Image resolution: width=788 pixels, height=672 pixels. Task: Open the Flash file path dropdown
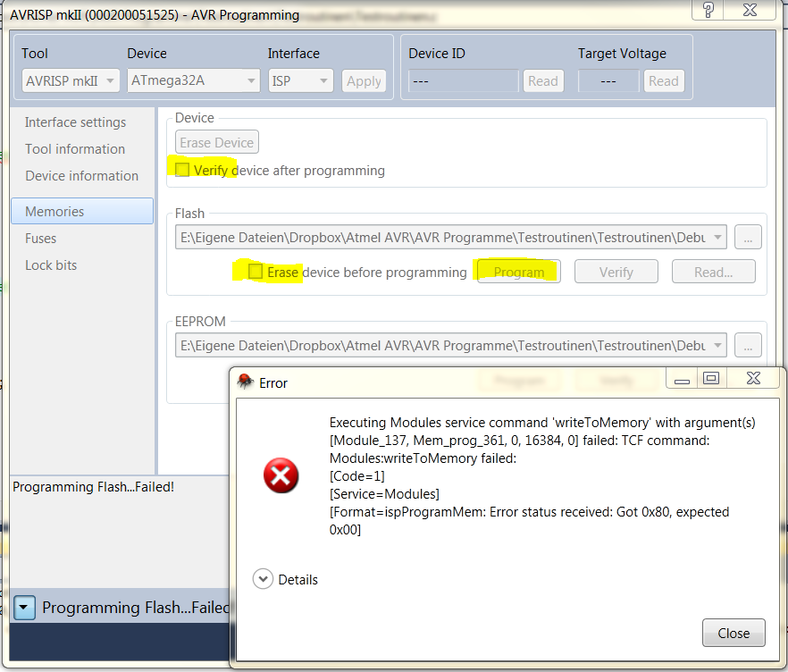pos(451,237)
